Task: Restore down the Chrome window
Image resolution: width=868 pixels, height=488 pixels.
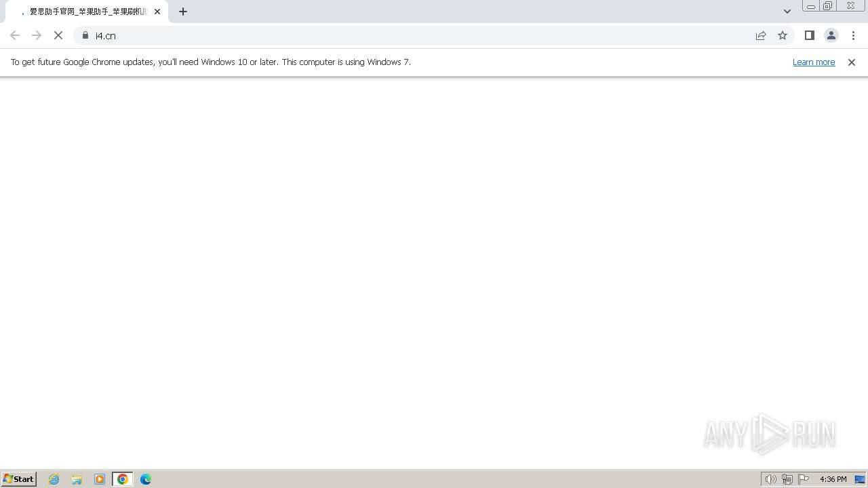Action: (828, 6)
